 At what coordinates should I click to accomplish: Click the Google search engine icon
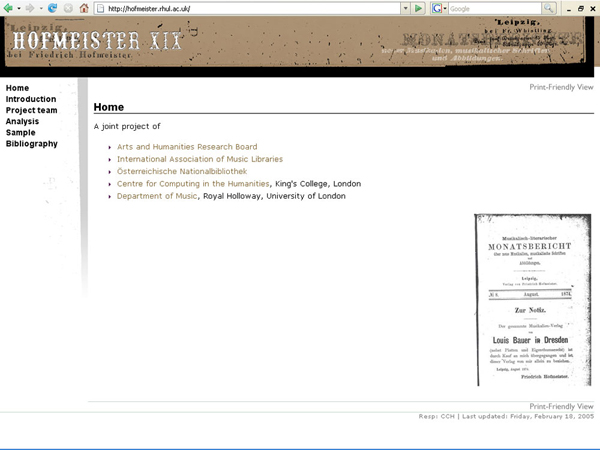436,8
